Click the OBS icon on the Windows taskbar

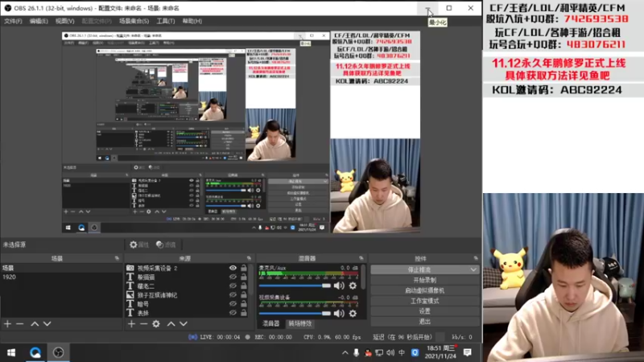[x=58, y=352]
